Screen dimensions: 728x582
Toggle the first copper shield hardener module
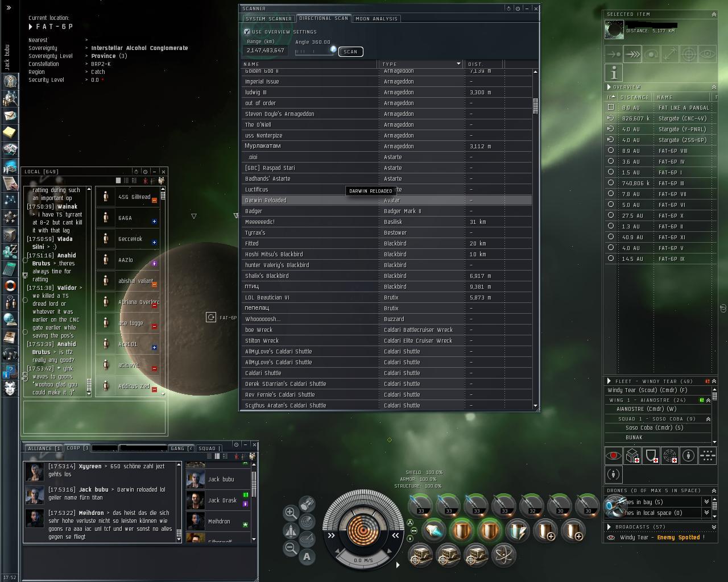[x=462, y=530]
